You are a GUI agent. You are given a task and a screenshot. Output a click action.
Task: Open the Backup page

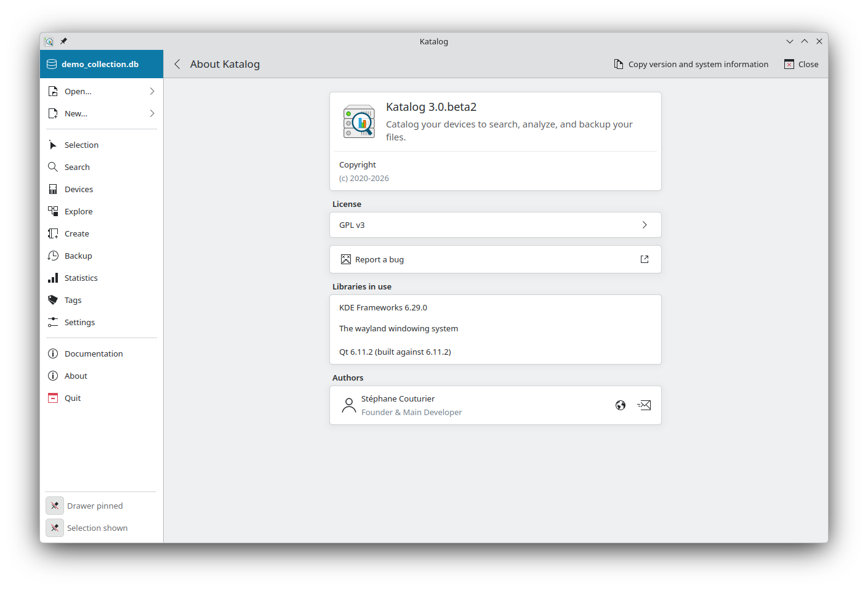point(102,256)
